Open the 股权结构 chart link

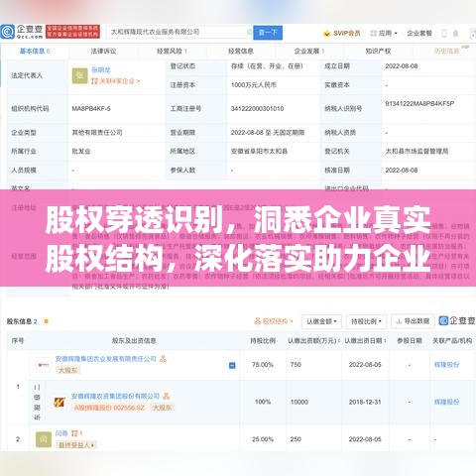coord(274,321)
